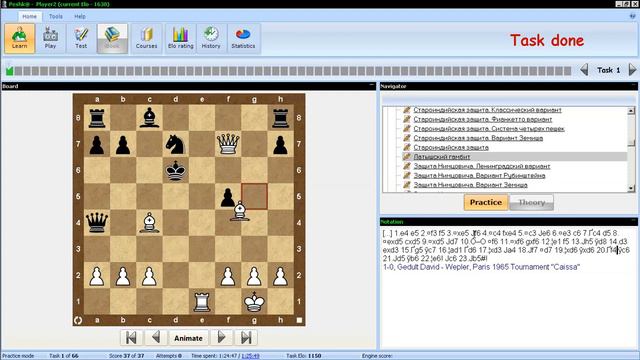The image size is (640, 360).
Task: Click the greyed books icon next to Test
Action: [112, 38]
